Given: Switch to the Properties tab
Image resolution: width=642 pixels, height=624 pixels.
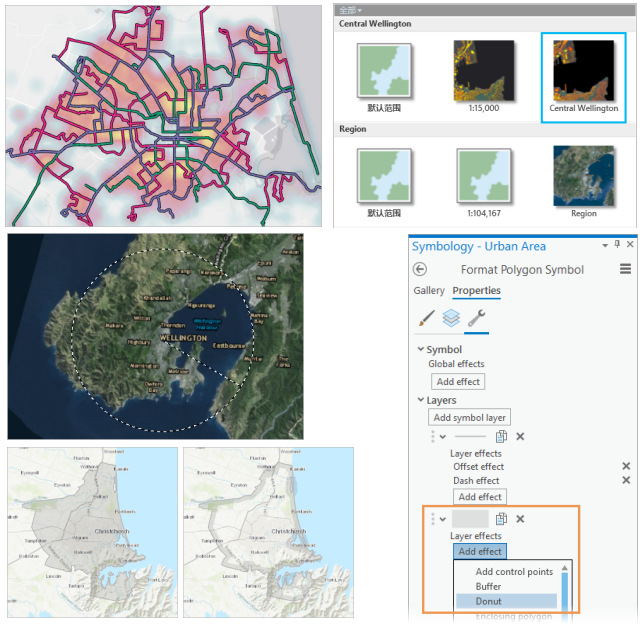Looking at the screenshot, I should pos(476,290).
